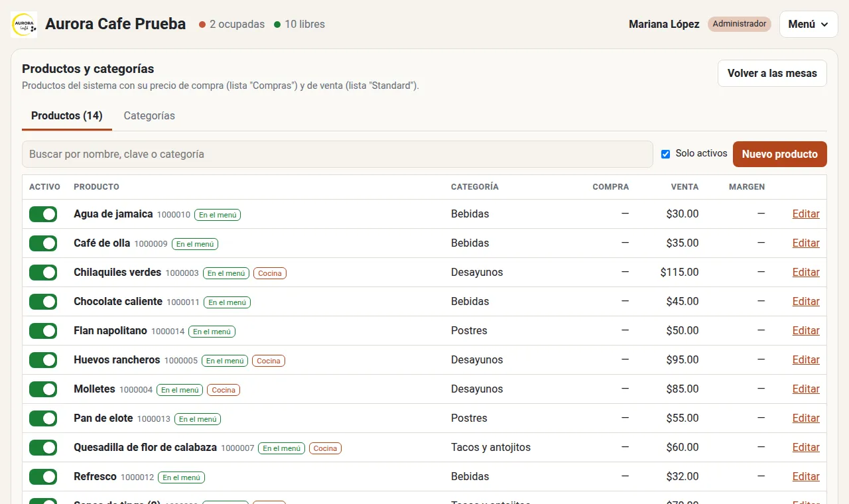Screen dimensions: 849x504
Task: Toggle Chilaquiles verdes active switch
Action: click(x=43, y=273)
